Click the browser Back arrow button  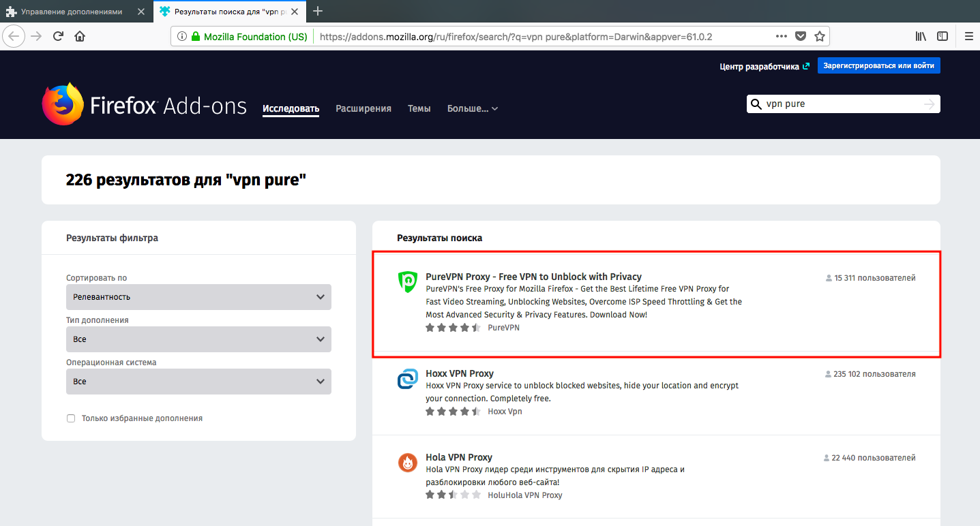point(14,36)
